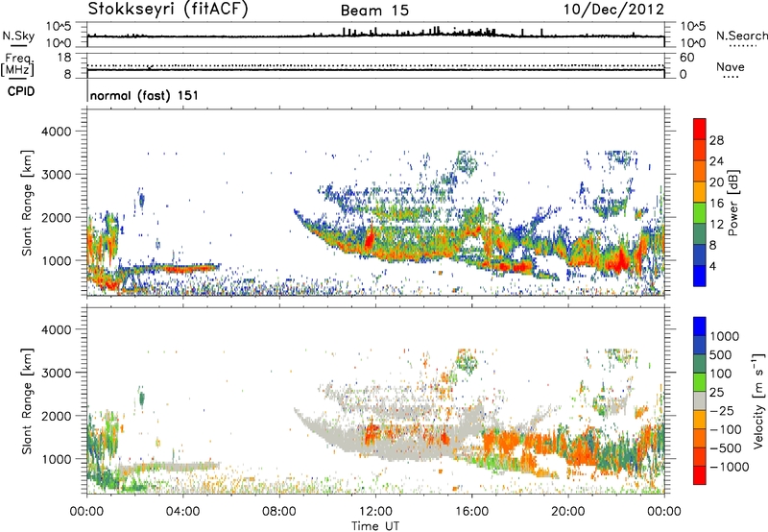Select the N.Search legend label
This screenshot has width=768, height=532.
[x=742, y=36]
